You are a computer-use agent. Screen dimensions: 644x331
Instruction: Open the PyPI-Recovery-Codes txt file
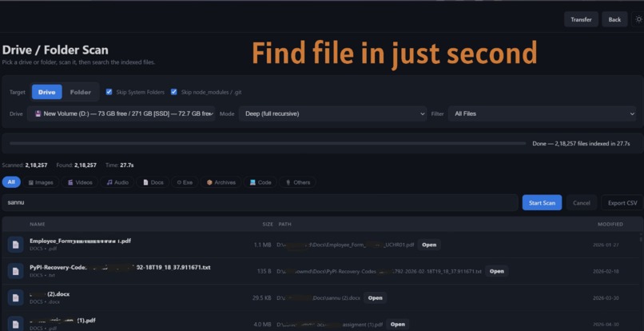point(496,271)
